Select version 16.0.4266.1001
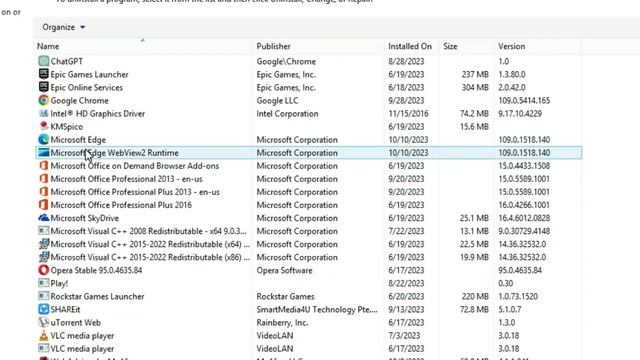The width and height of the screenshot is (640, 360). (524, 205)
